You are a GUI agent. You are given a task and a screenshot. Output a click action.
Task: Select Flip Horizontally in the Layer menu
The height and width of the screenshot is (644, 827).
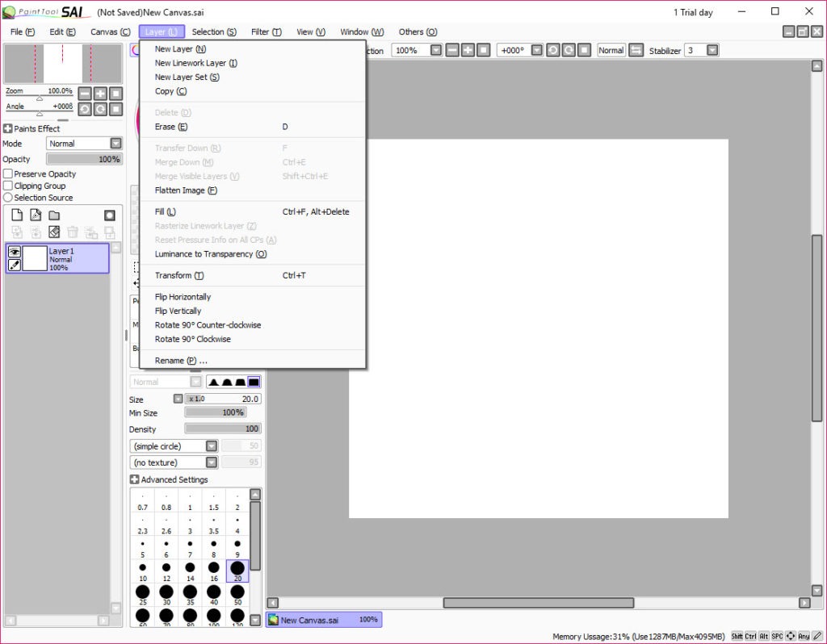coord(183,297)
